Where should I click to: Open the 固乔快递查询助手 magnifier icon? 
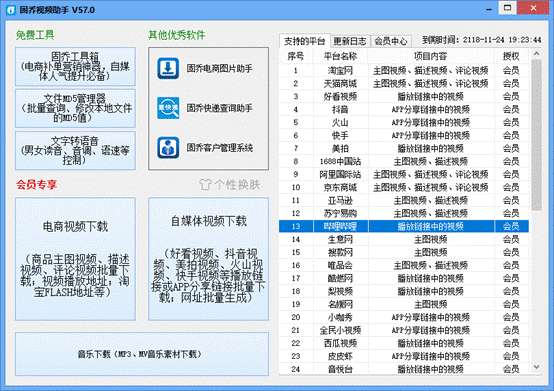[168, 108]
